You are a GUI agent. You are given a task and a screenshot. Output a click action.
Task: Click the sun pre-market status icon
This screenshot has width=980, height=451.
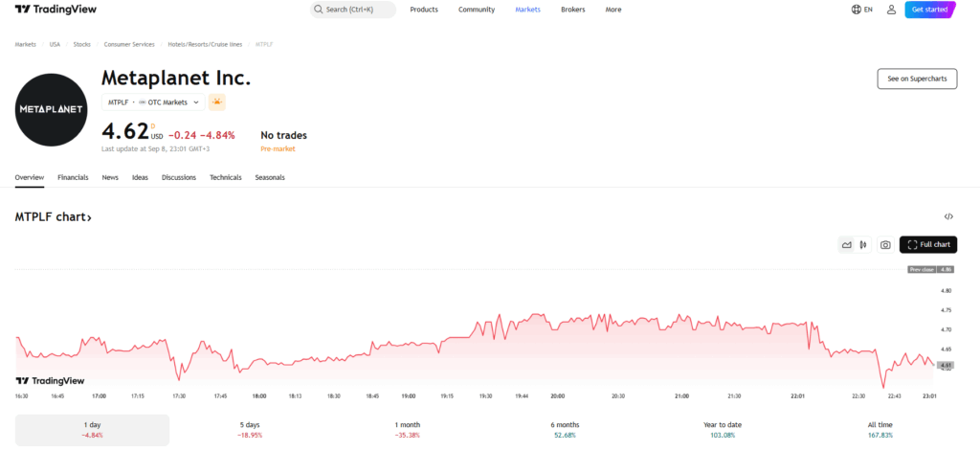[x=217, y=101]
